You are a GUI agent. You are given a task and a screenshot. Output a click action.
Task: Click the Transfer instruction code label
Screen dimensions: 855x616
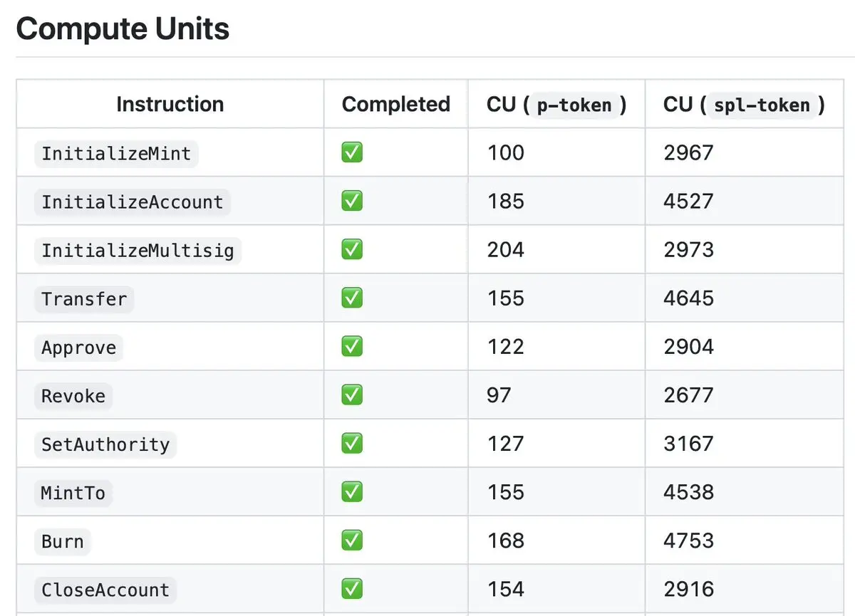point(84,299)
